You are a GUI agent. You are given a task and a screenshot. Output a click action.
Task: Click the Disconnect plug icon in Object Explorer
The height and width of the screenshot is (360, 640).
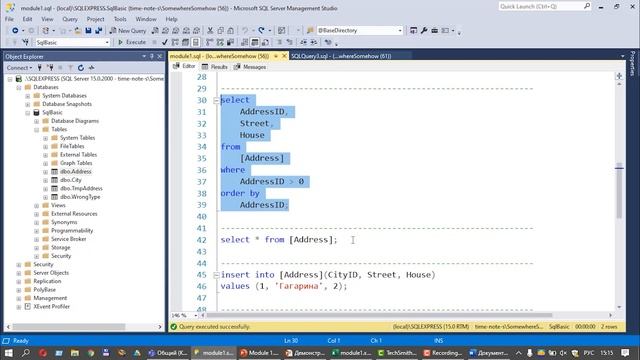(x=50, y=68)
